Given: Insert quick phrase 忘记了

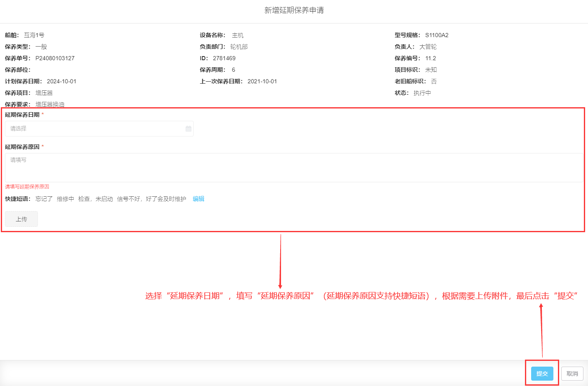Looking at the screenshot, I should coord(44,199).
